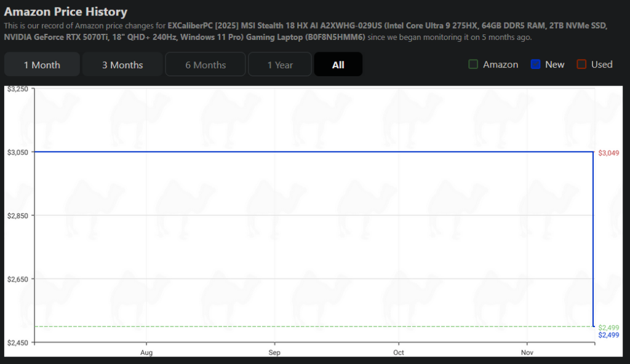Click the $2,850 y-axis label
The width and height of the screenshot is (630, 364).
click(17, 216)
